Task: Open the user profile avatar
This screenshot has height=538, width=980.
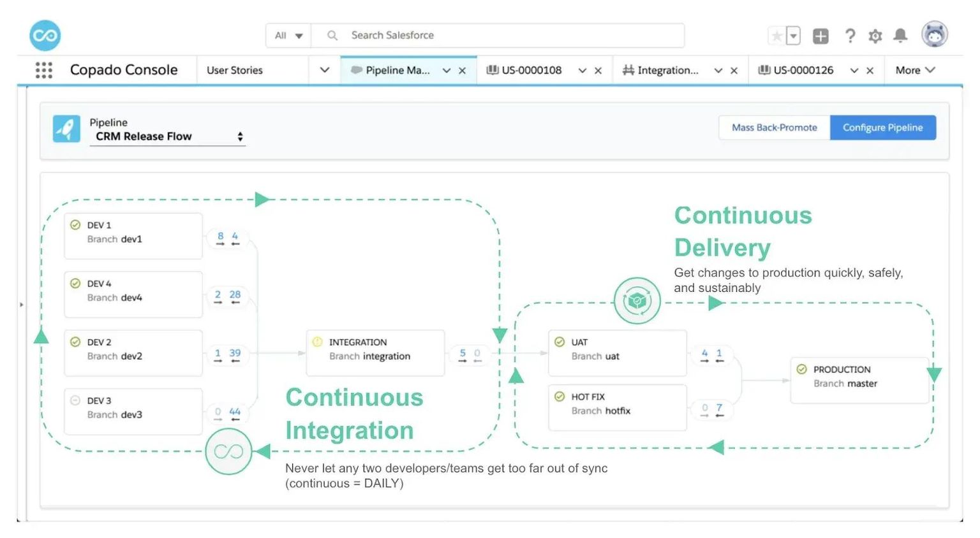Action: point(935,34)
